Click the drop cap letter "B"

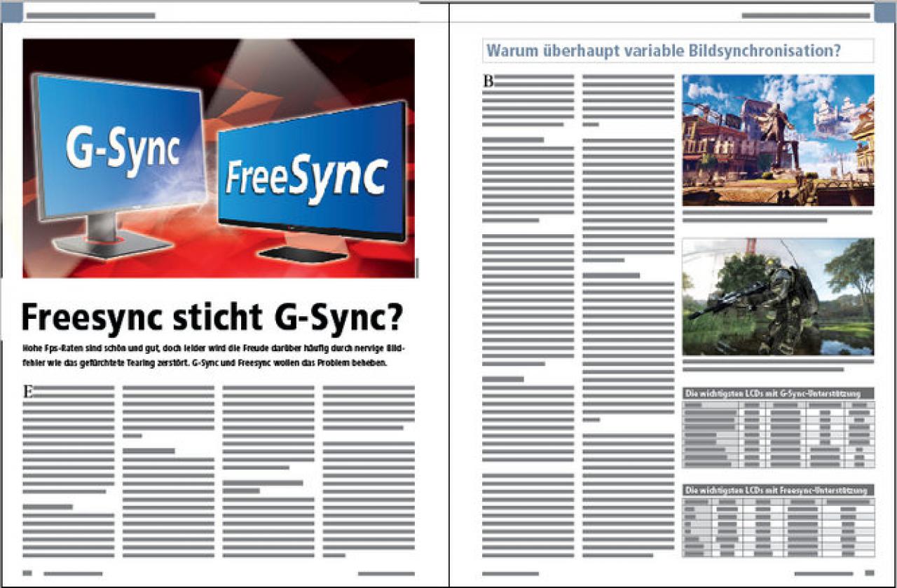pyautogui.click(x=488, y=82)
